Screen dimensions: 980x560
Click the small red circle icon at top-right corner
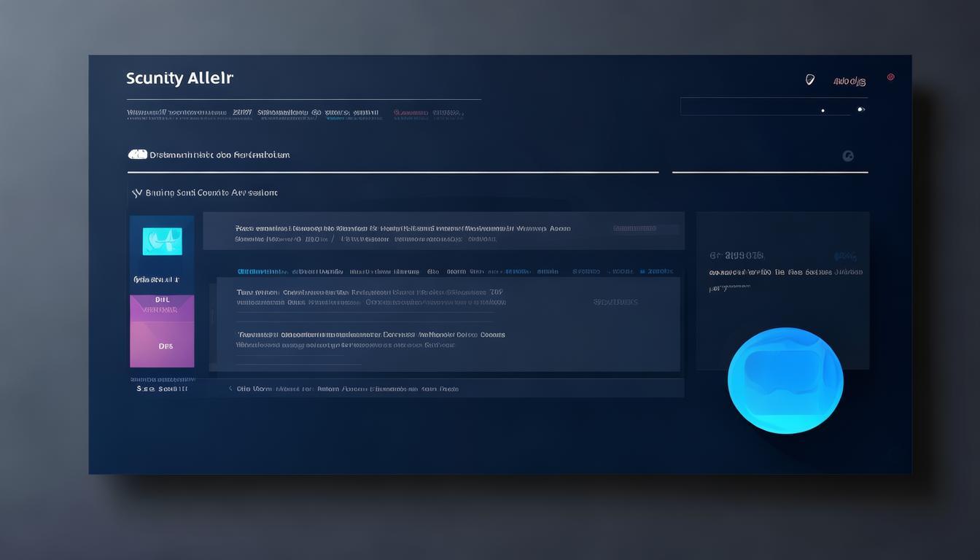pyautogui.click(x=890, y=77)
